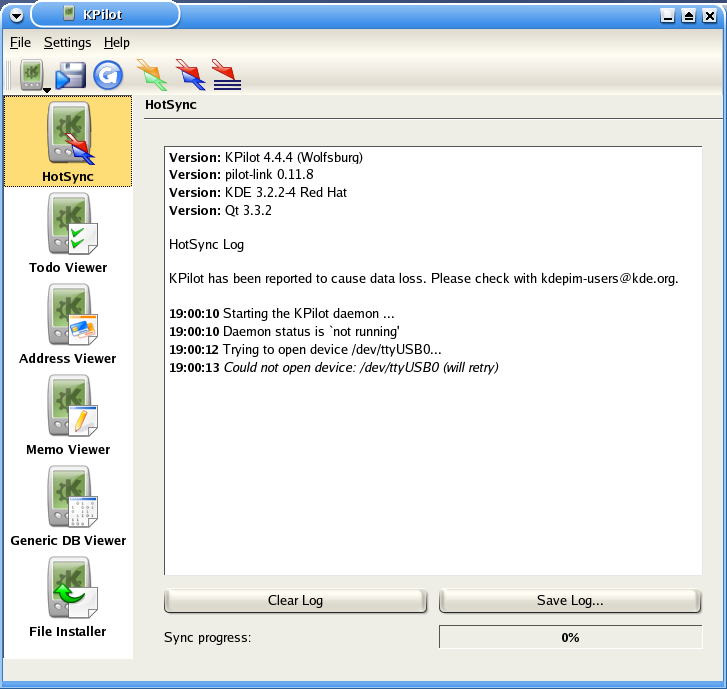
Task: Click the 'Daemon status is not running' entry
Action: (x=284, y=332)
